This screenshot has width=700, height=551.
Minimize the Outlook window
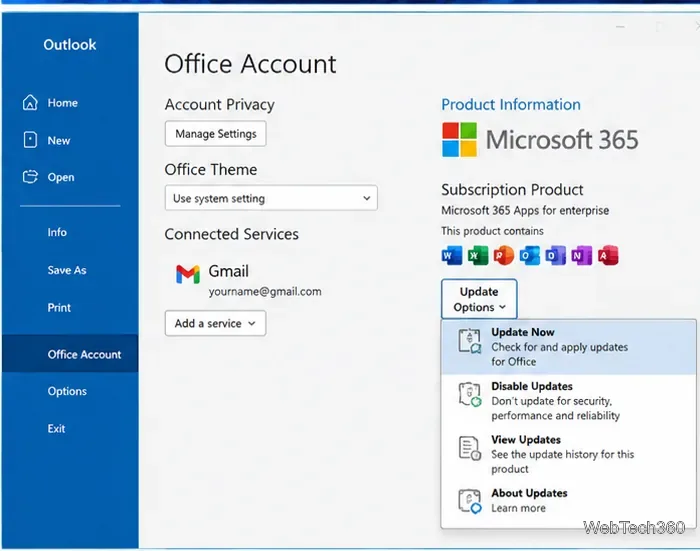620,27
